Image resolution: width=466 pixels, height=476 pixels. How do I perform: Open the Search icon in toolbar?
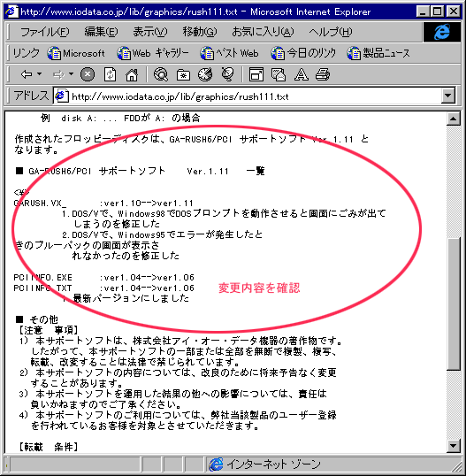point(160,74)
